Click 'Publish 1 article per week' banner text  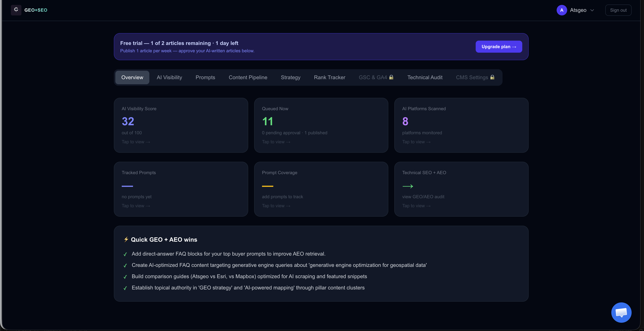point(187,51)
